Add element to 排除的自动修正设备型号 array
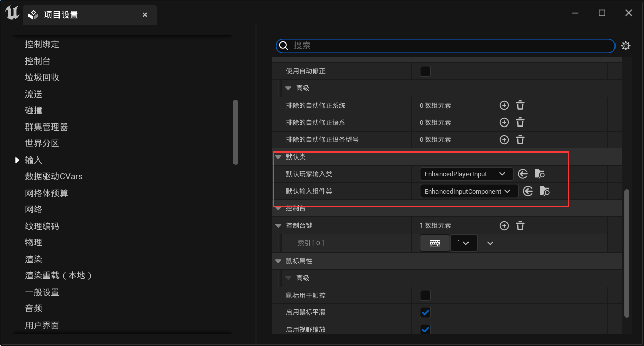The image size is (644, 346). click(x=504, y=139)
